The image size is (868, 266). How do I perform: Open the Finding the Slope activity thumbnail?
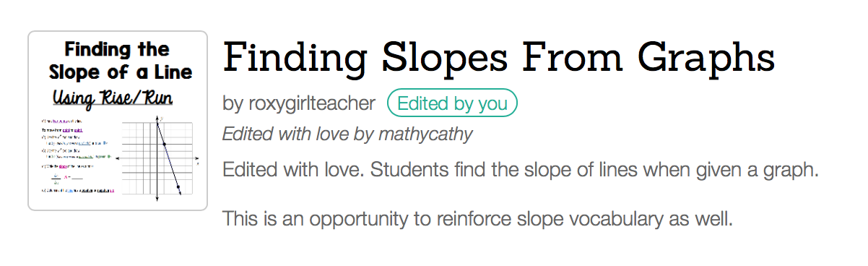(118, 121)
